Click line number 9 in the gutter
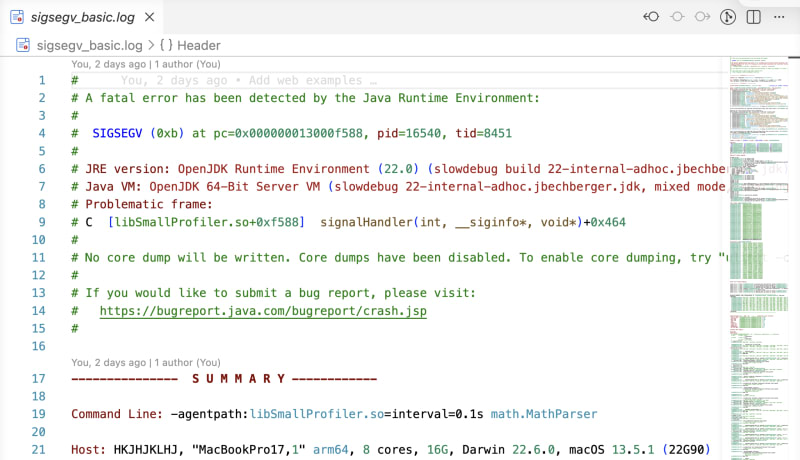800x460 pixels. 41,221
